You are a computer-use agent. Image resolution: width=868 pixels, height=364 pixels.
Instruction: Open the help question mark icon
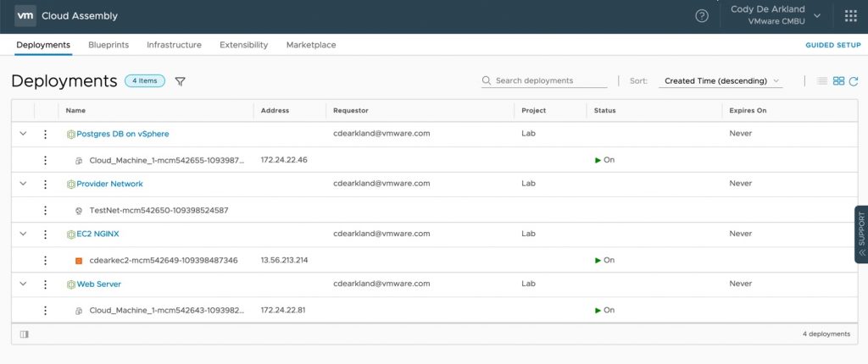coord(701,16)
